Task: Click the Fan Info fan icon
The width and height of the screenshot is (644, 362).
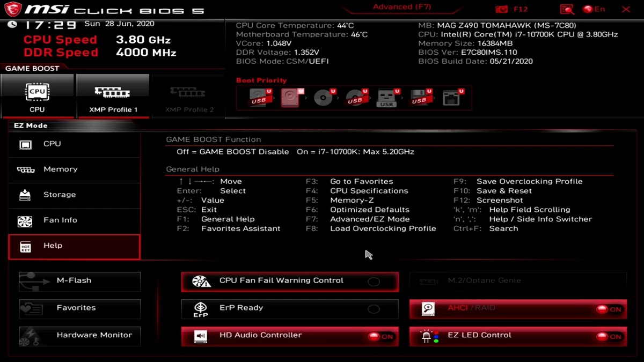Action: [25, 221]
